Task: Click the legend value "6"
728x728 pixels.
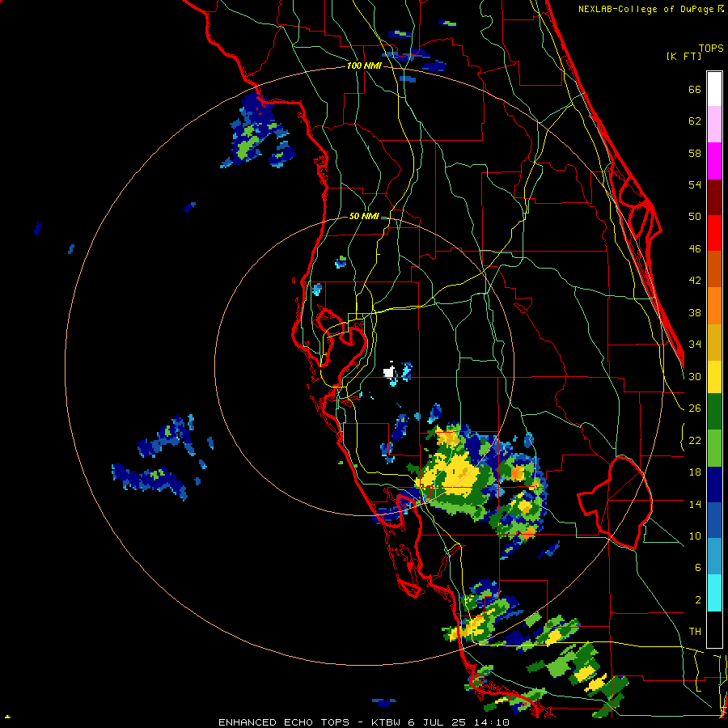Action: pos(697,568)
